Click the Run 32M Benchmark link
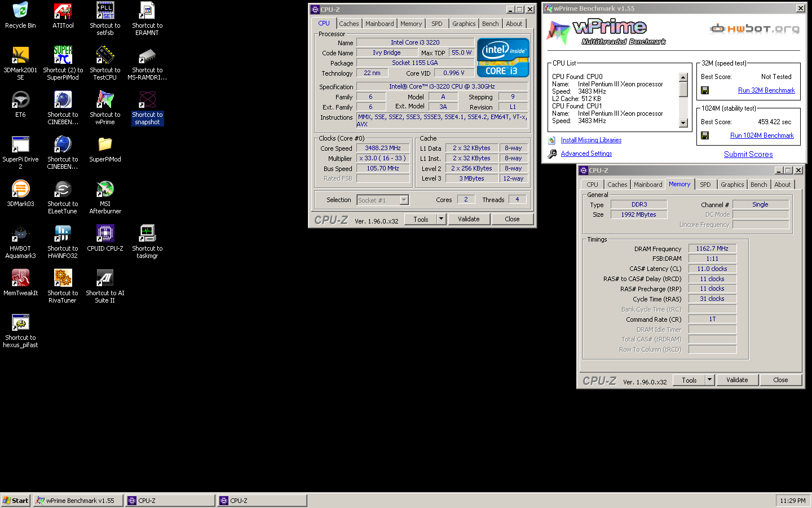 pyautogui.click(x=766, y=90)
